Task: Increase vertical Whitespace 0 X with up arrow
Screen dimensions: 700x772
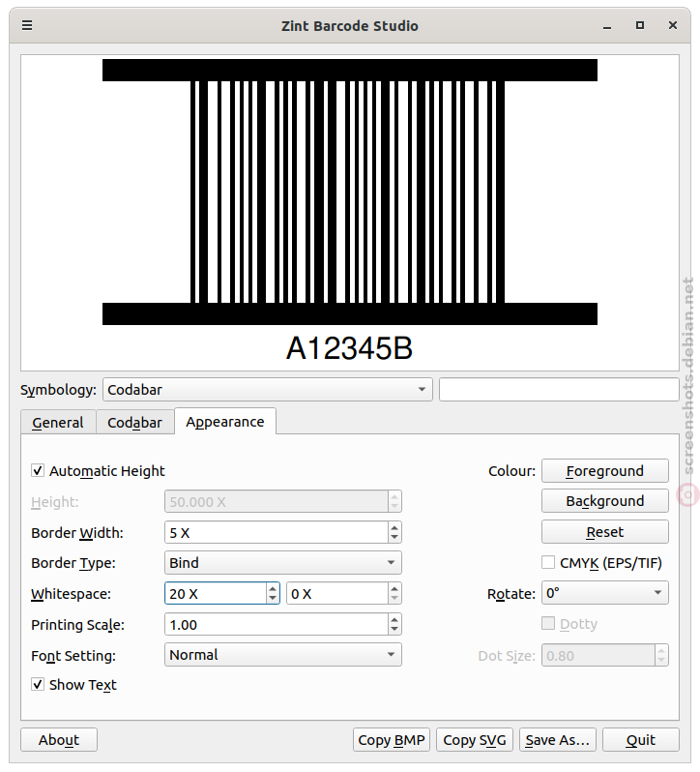Action: 394,588
